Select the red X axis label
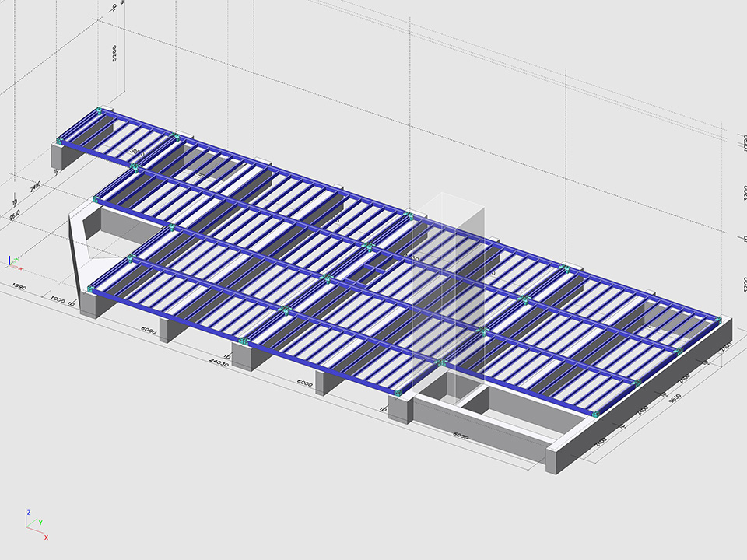Image resolution: width=747 pixels, height=560 pixels. tap(47, 537)
